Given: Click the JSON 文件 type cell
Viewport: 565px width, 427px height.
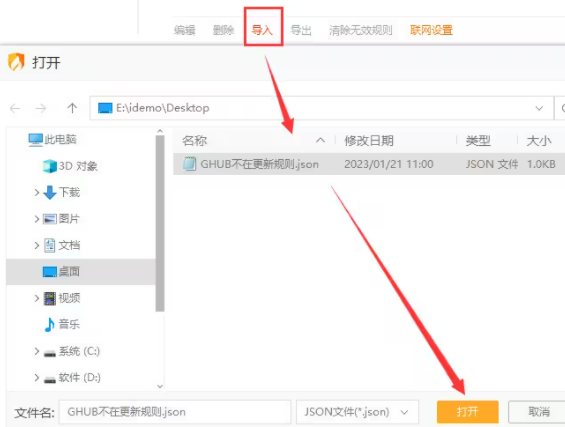Looking at the screenshot, I should click(x=492, y=164).
